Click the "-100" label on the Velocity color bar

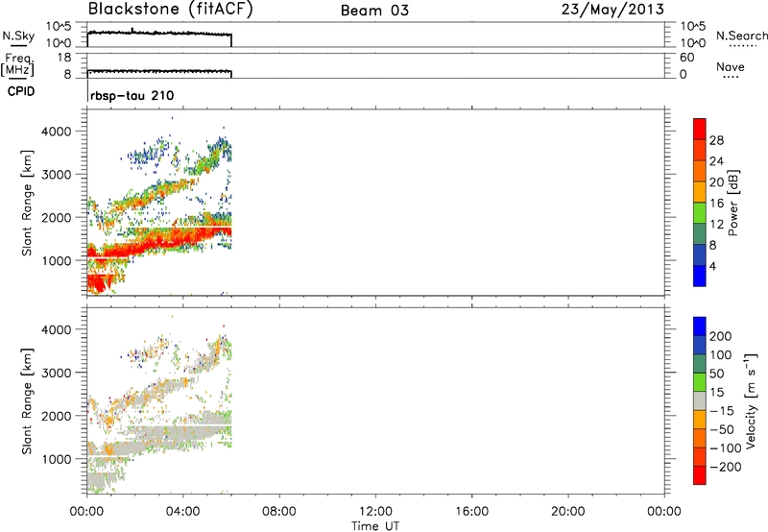(726, 448)
